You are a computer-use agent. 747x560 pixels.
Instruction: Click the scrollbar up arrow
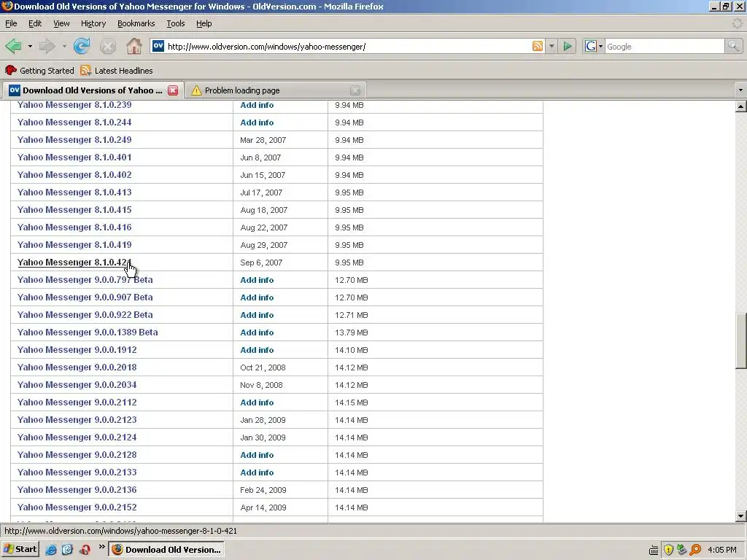[x=740, y=106]
